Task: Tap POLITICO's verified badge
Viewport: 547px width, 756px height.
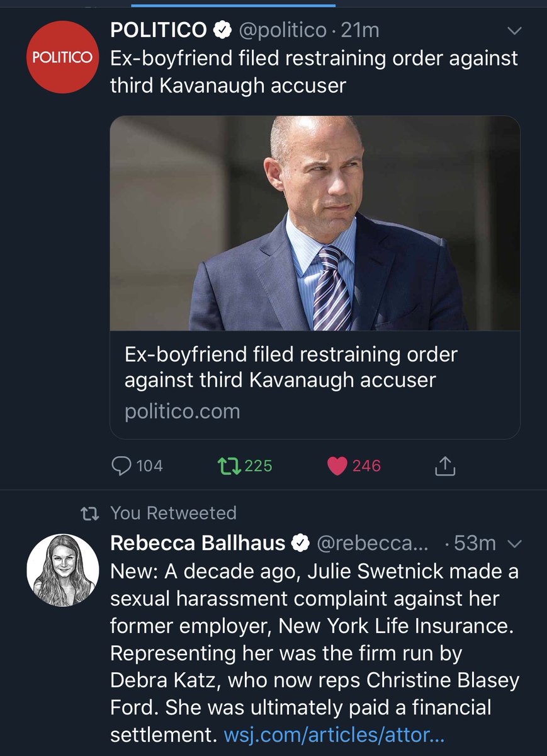Action: coord(220,30)
